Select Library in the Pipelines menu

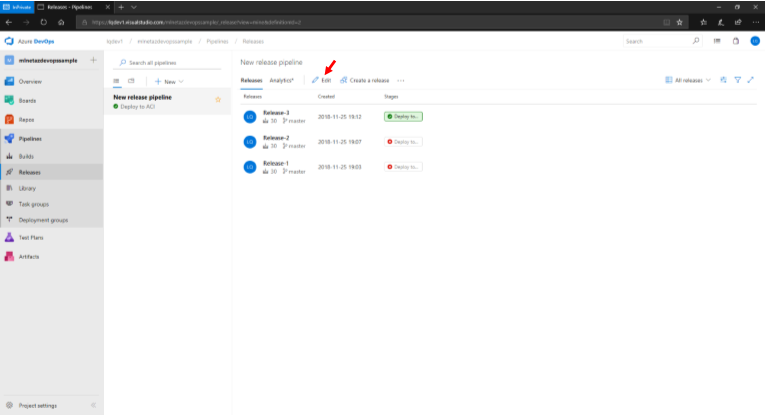(x=27, y=188)
